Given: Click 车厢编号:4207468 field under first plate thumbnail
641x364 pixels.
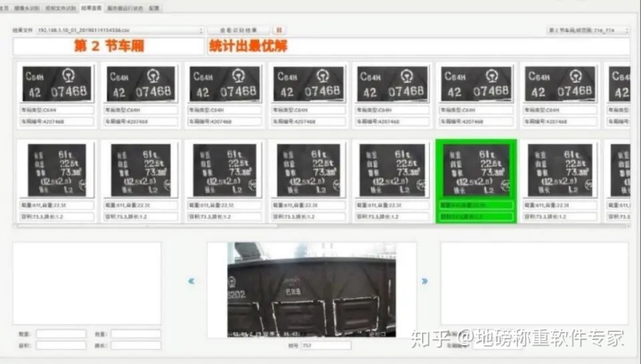Looking at the screenshot, I should pyautogui.click(x=57, y=121).
